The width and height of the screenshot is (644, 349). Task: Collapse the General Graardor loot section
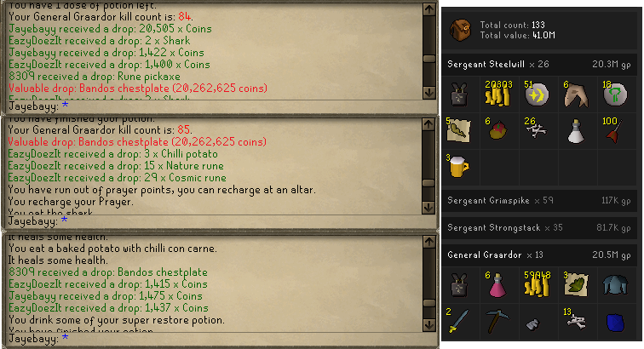tap(539, 255)
